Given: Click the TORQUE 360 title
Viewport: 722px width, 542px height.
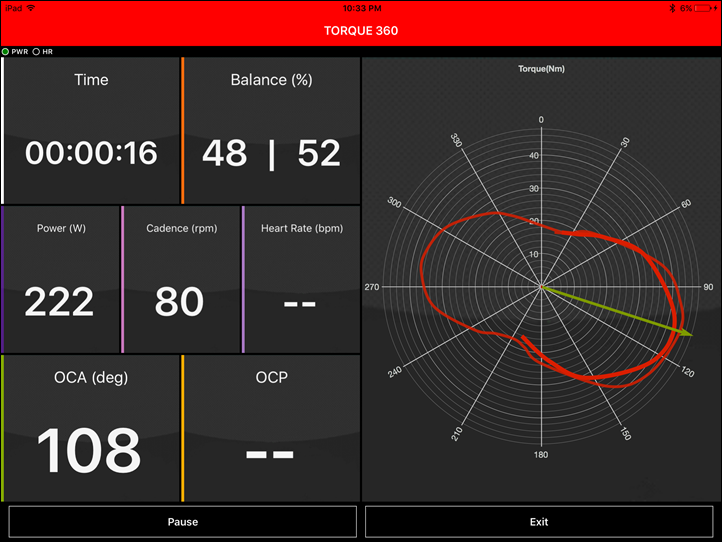Looking at the screenshot, I should (361, 31).
